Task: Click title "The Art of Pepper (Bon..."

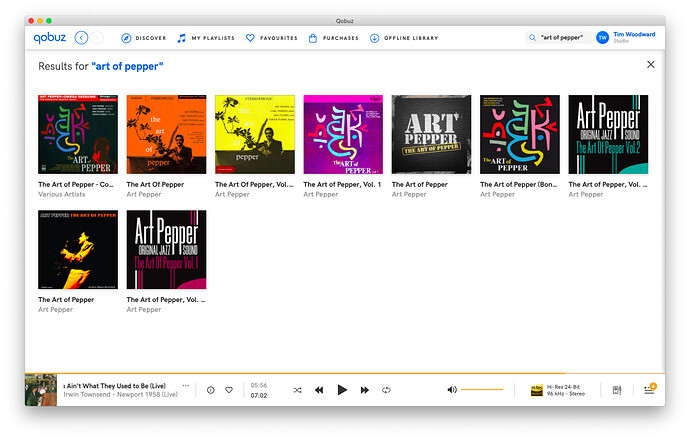Action: pos(518,185)
